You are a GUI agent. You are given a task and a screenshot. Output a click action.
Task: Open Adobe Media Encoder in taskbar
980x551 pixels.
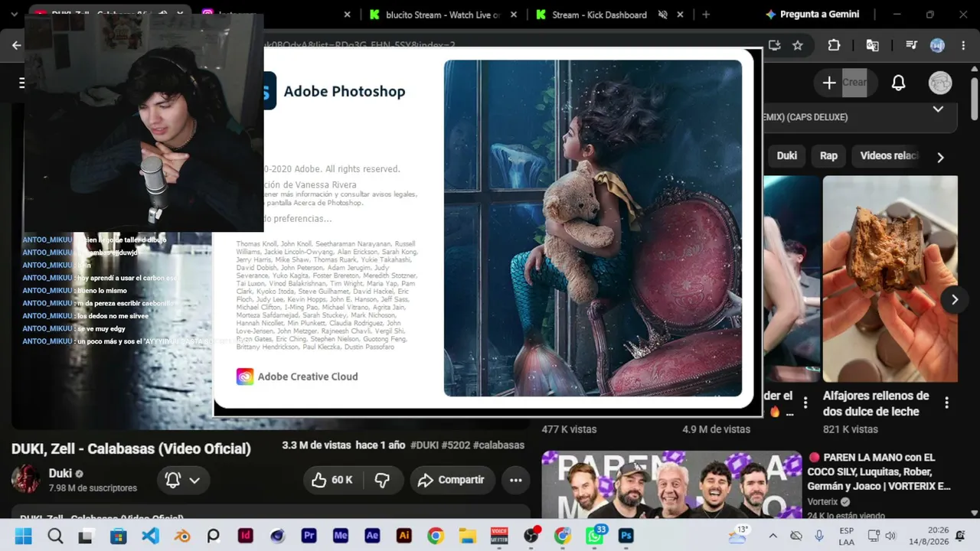coord(341,536)
